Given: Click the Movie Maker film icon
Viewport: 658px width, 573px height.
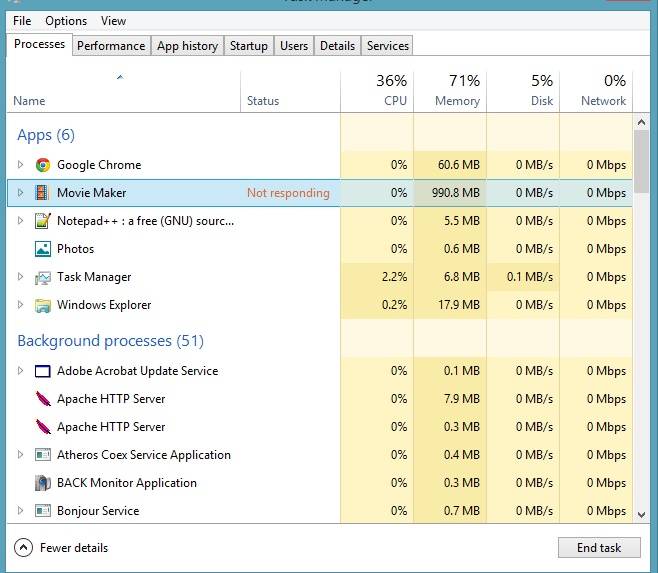Looking at the screenshot, I should tap(43, 193).
